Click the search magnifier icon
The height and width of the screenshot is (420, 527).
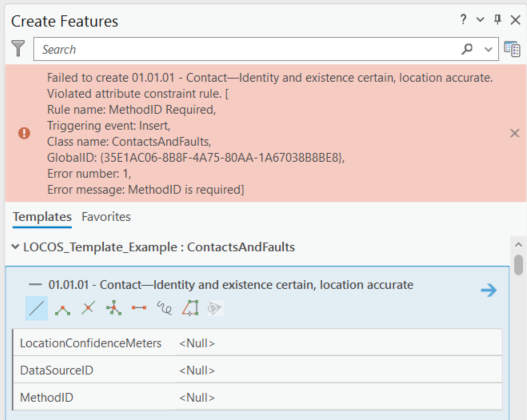[467, 49]
